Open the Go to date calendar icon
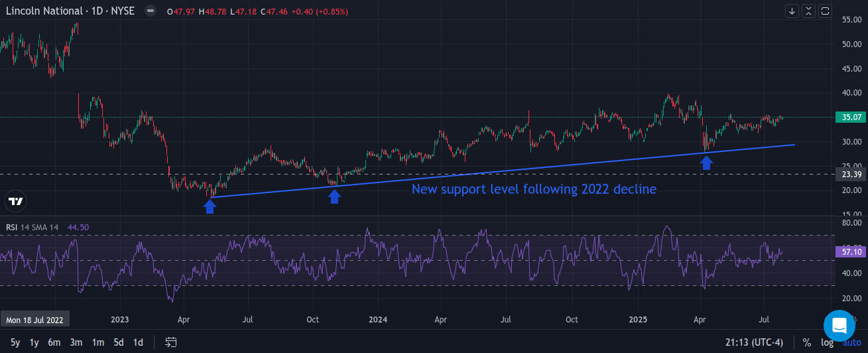 click(x=171, y=342)
